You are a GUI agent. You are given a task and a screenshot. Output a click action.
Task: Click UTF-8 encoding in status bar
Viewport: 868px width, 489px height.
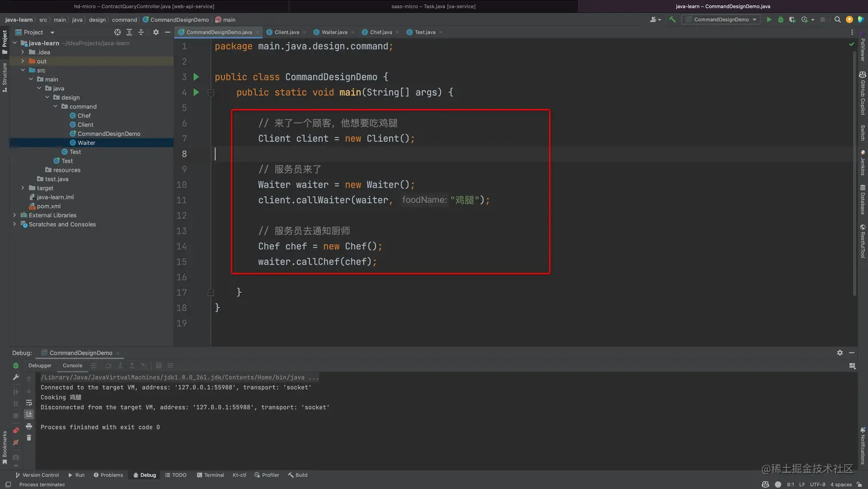coord(817,484)
